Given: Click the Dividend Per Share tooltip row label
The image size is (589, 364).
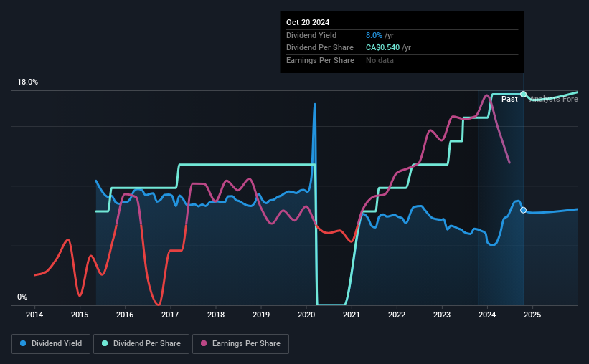Looking at the screenshot, I should [x=320, y=48].
